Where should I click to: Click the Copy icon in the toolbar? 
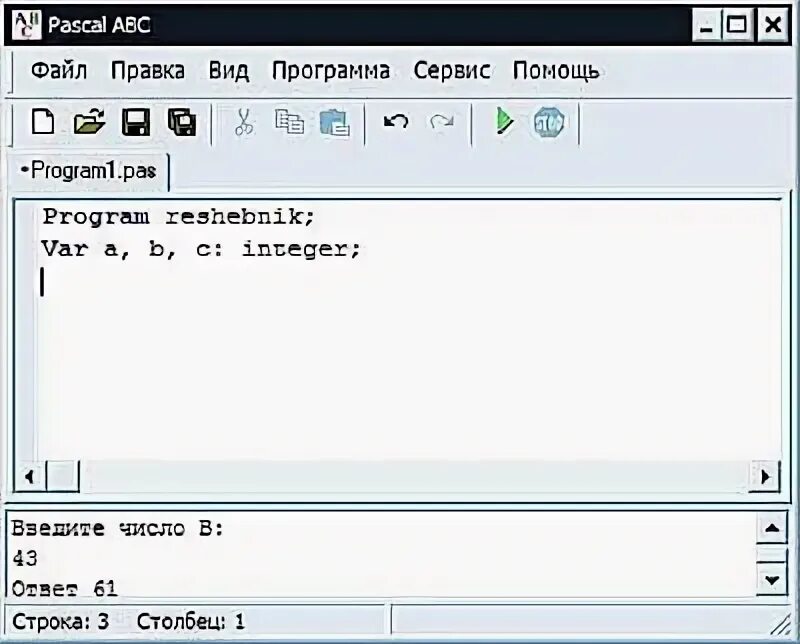coord(289,122)
